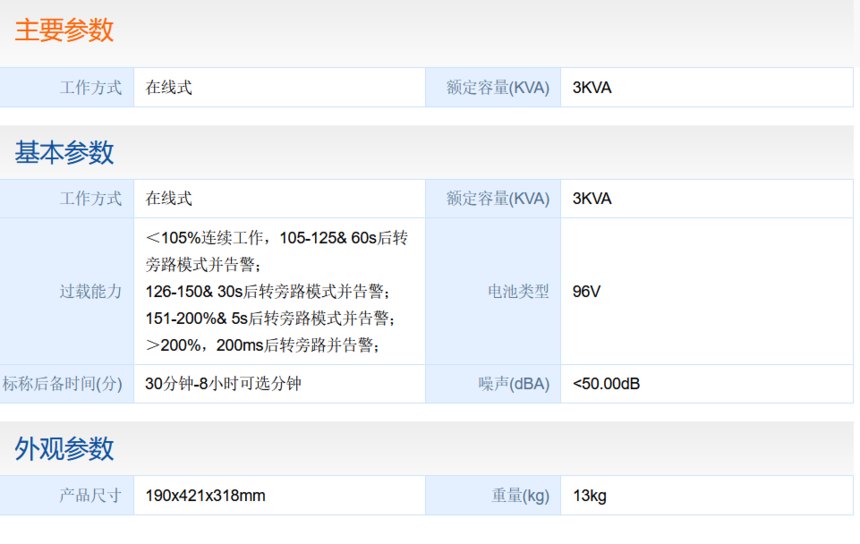
Task: Click the 13kg weight value
Action: 590,495
